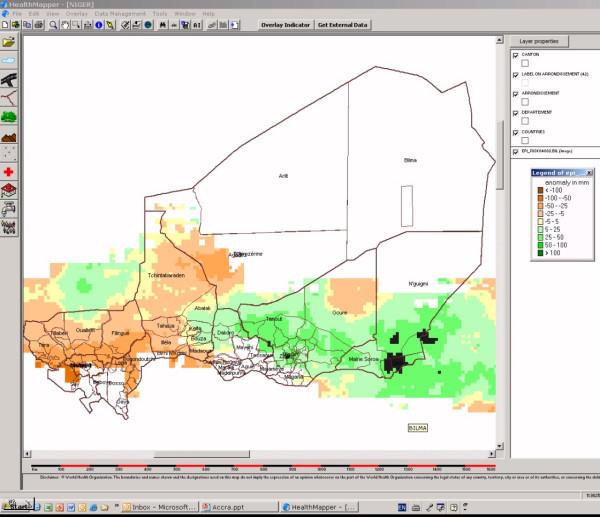Viewport: 600px width, 517px height.
Task: Click the Overlay Indicator button
Action: point(284,24)
